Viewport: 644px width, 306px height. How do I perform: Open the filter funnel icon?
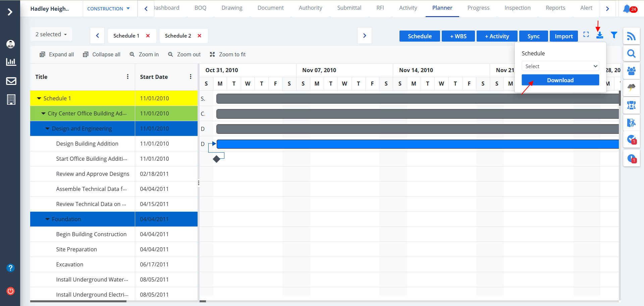tap(614, 35)
